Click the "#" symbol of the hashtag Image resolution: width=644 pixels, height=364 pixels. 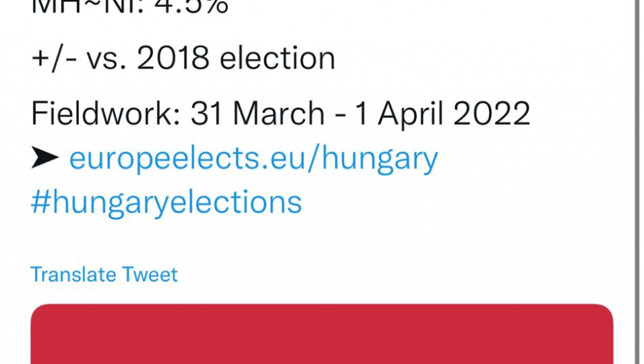point(39,202)
